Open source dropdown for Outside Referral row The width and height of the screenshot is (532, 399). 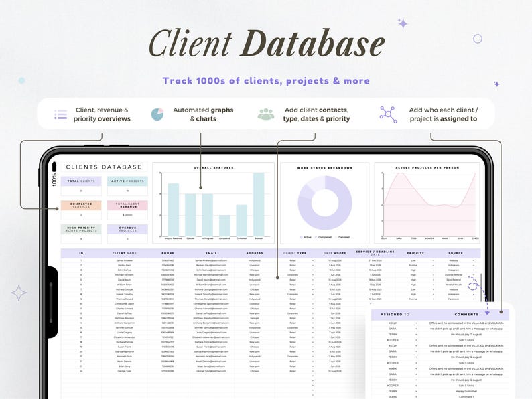(x=474, y=275)
